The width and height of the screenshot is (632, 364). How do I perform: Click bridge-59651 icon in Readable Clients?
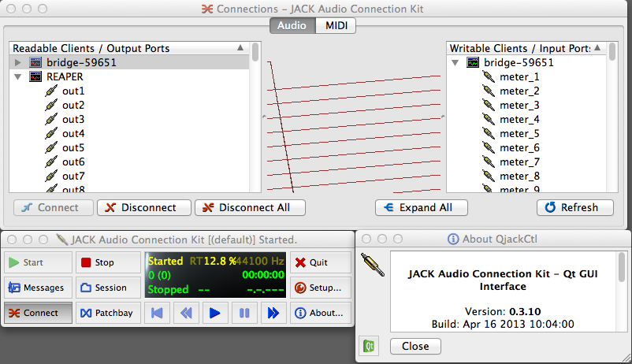[x=35, y=62]
